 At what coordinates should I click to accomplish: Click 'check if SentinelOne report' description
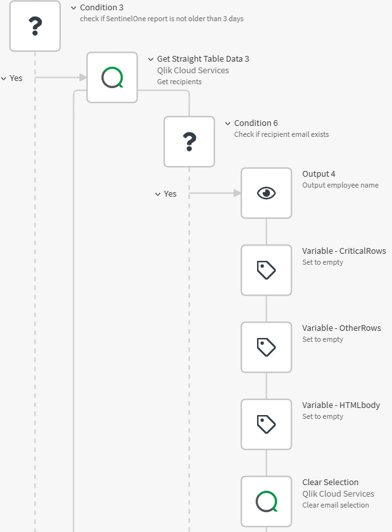pos(161,19)
